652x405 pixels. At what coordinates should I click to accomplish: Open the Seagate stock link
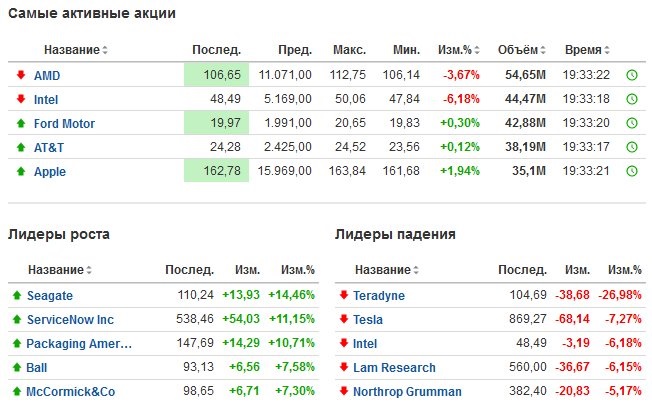[x=50, y=296]
